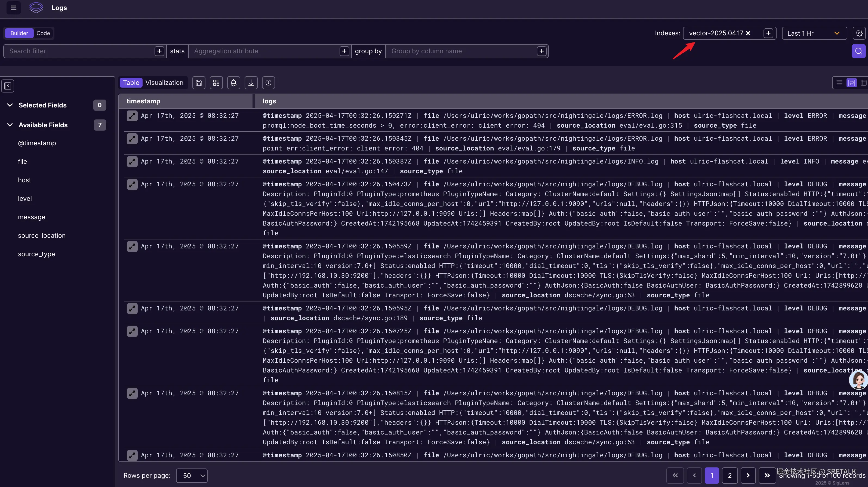Switch to single line log view
Viewport: 868px width, 487px height.
pos(839,83)
